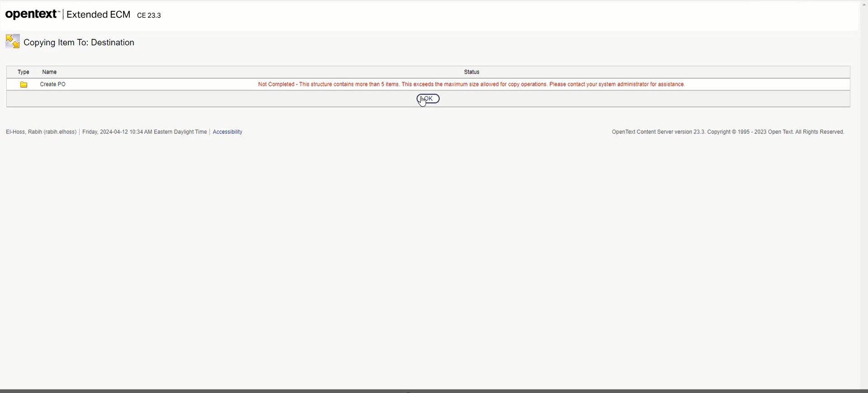Click the empty row area left of OK
The image size is (868, 393).
tap(204, 99)
